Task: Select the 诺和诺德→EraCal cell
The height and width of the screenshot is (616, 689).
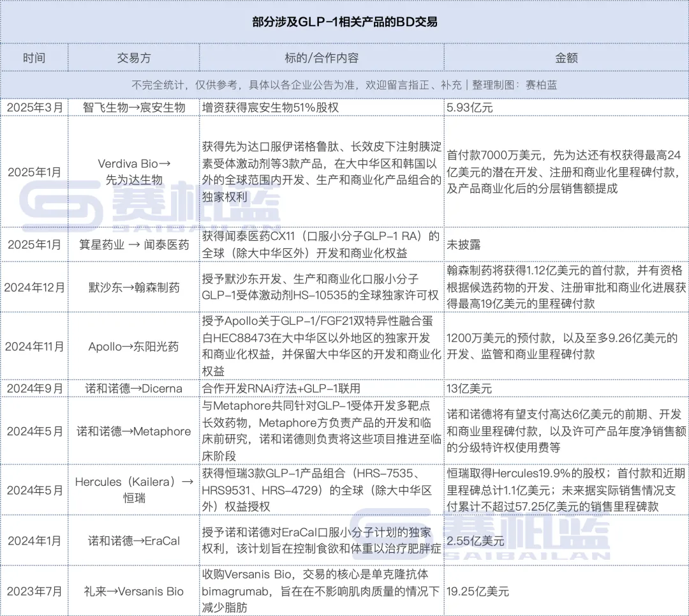Action: (x=134, y=541)
